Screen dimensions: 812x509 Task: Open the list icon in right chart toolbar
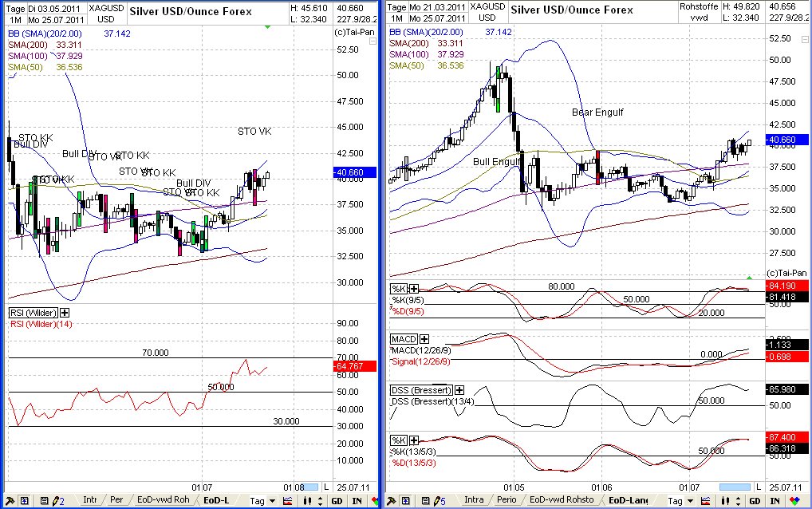tap(426, 501)
